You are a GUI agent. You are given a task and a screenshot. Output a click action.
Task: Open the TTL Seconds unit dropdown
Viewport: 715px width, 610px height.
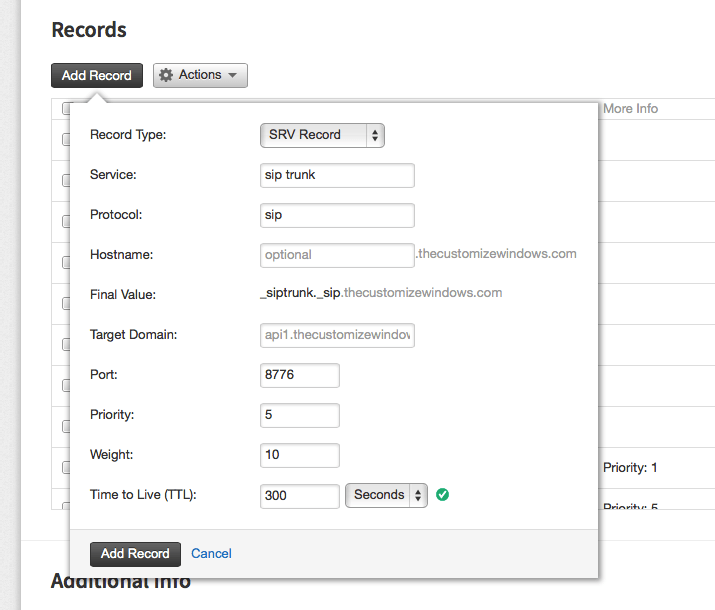pyautogui.click(x=386, y=496)
